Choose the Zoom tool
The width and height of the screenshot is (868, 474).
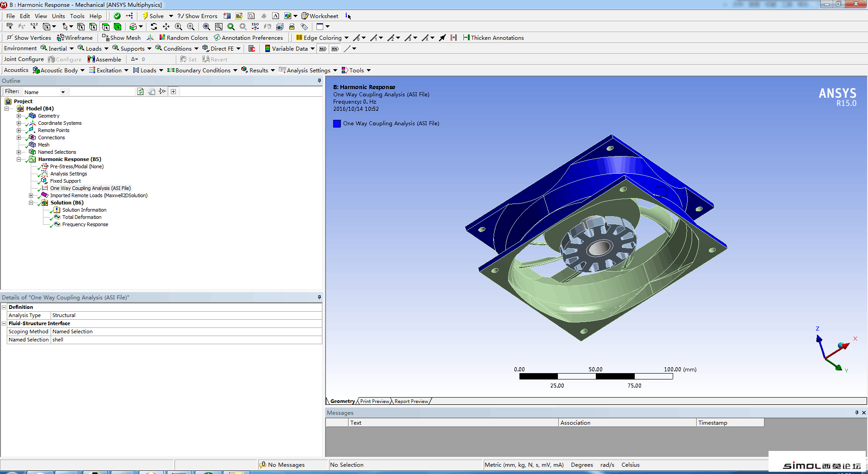tap(178, 27)
